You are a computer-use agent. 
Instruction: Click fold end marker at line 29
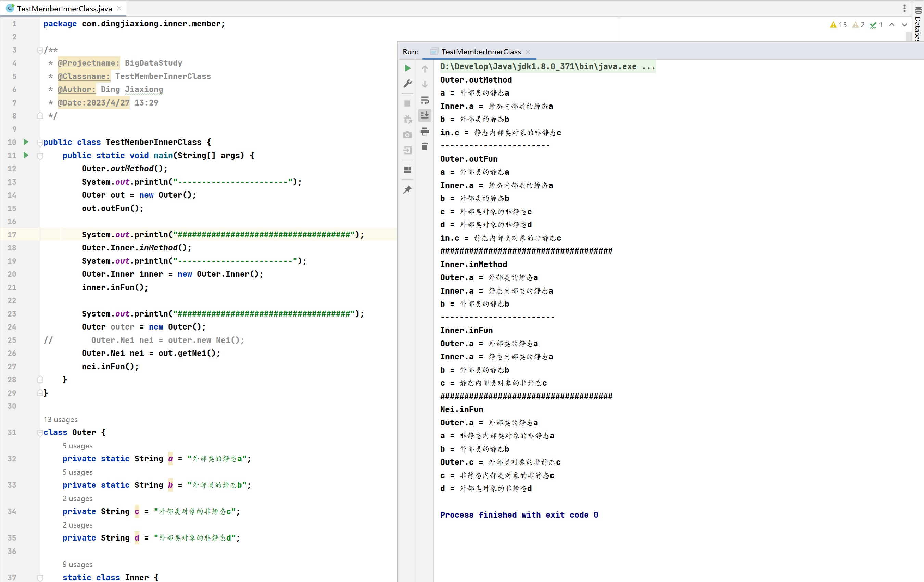tap(40, 393)
